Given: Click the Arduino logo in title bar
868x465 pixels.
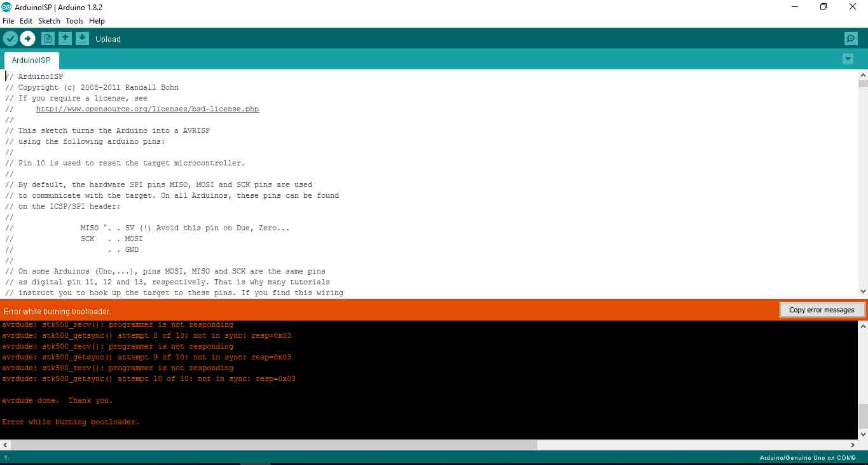Looking at the screenshot, I should [x=6, y=7].
